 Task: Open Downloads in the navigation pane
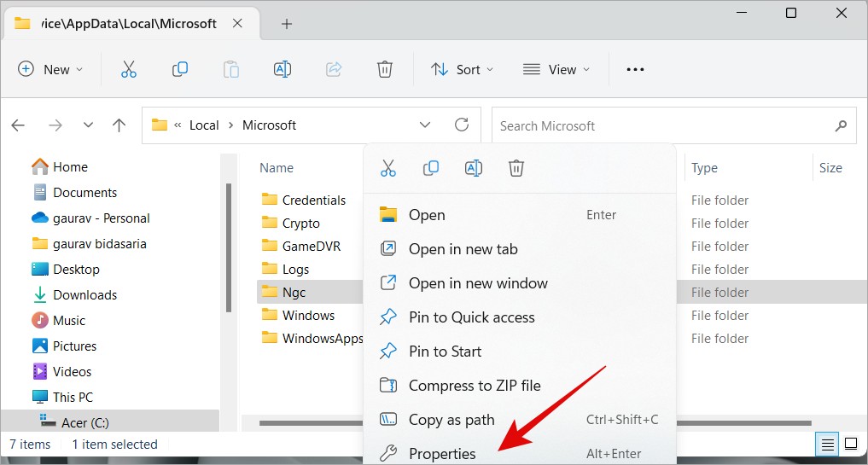75,295
